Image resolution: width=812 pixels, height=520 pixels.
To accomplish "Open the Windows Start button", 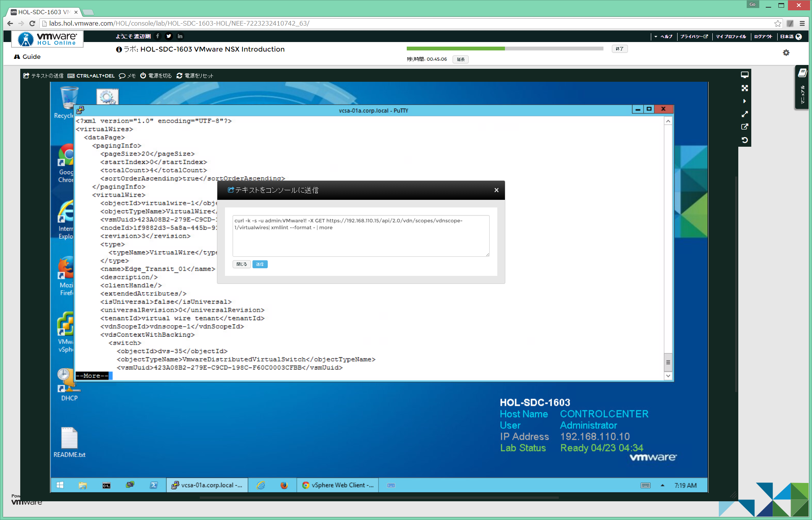I will (60, 485).
